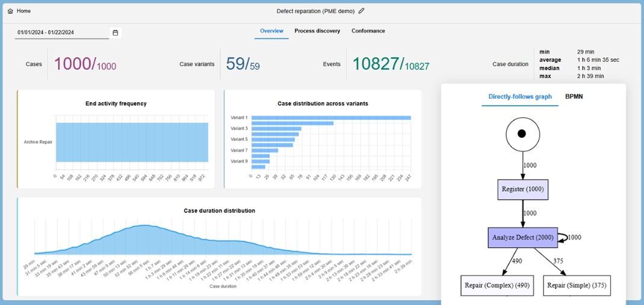The image size is (644, 305).
Task: Click the start node circle in the graph
Action: click(522, 134)
